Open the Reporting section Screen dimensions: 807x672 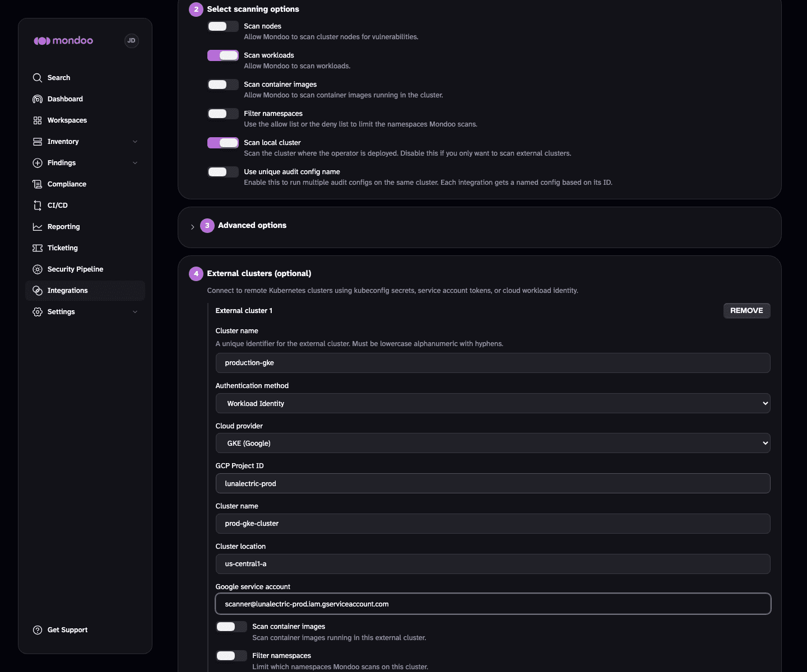pyautogui.click(x=85, y=227)
